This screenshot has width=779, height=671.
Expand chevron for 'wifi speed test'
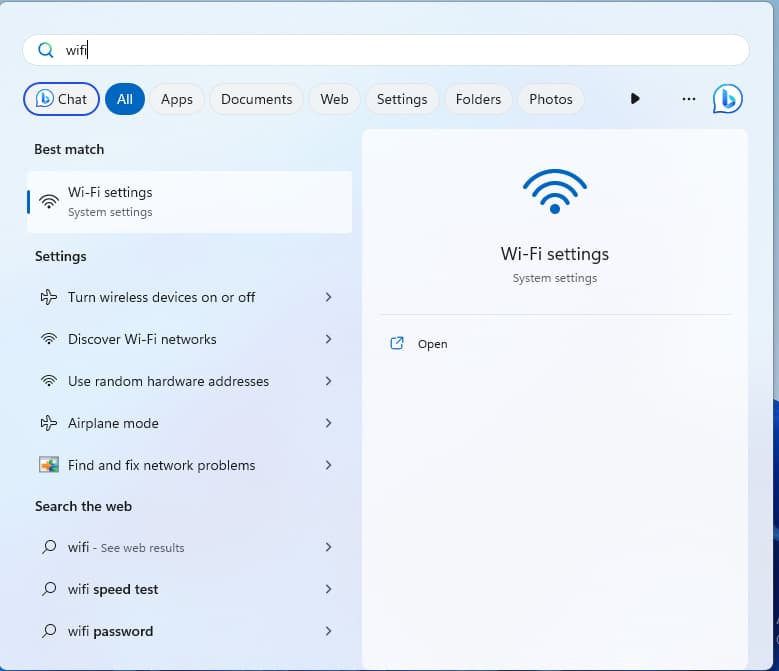tap(328, 589)
